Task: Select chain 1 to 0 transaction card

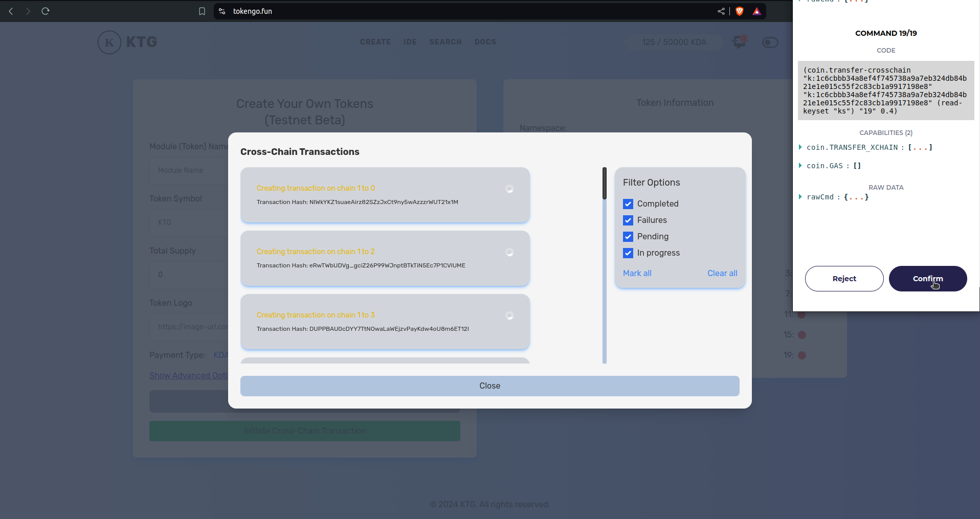Action: click(385, 195)
